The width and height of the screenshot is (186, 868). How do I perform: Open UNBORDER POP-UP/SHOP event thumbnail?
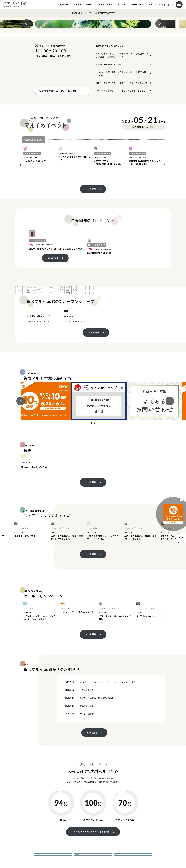click(x=32, y=233)
